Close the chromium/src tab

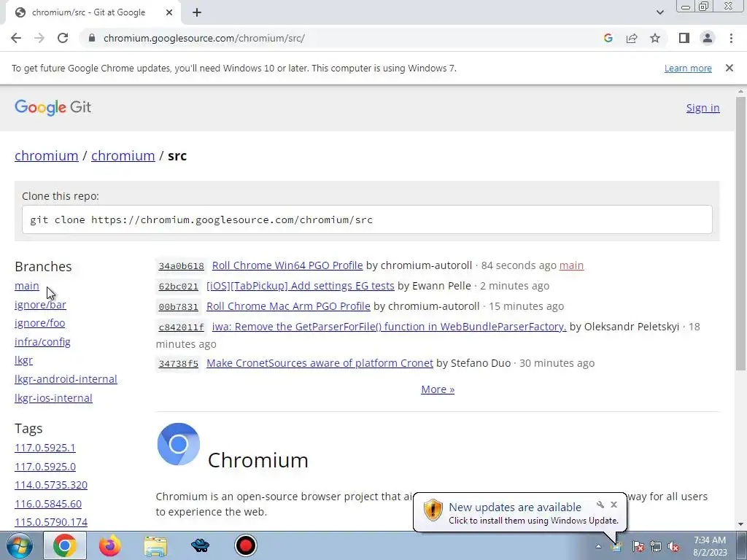tap(169, 13)
